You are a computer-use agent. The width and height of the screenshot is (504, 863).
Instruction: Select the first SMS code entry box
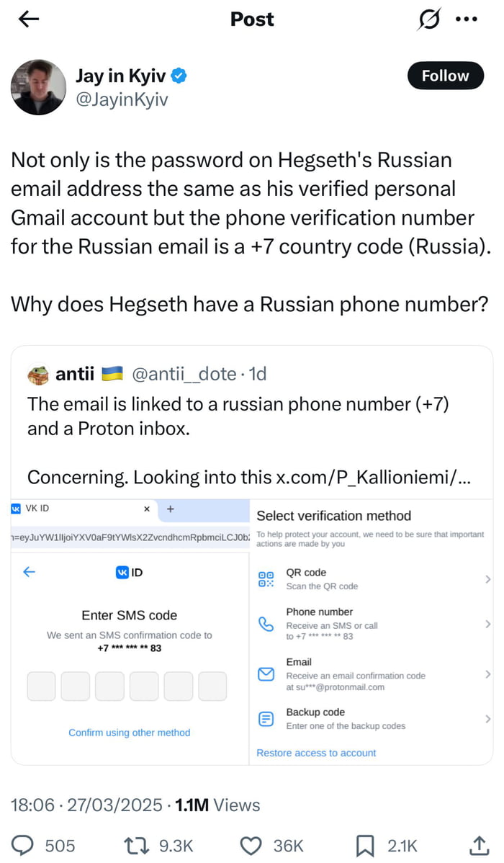pyautogui.click(x=41, y=686)
